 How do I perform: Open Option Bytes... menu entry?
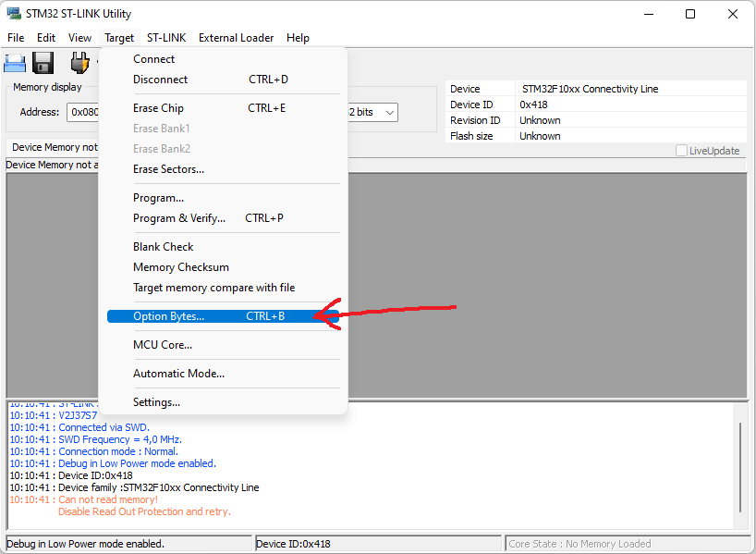click(x=224, y=316)
